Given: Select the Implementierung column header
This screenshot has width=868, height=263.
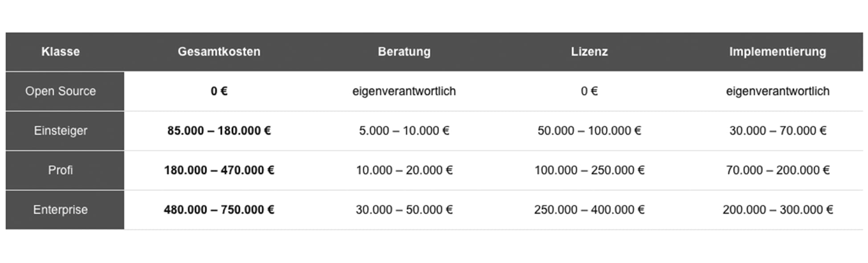Looking at the screenshot, I should 777,52.
